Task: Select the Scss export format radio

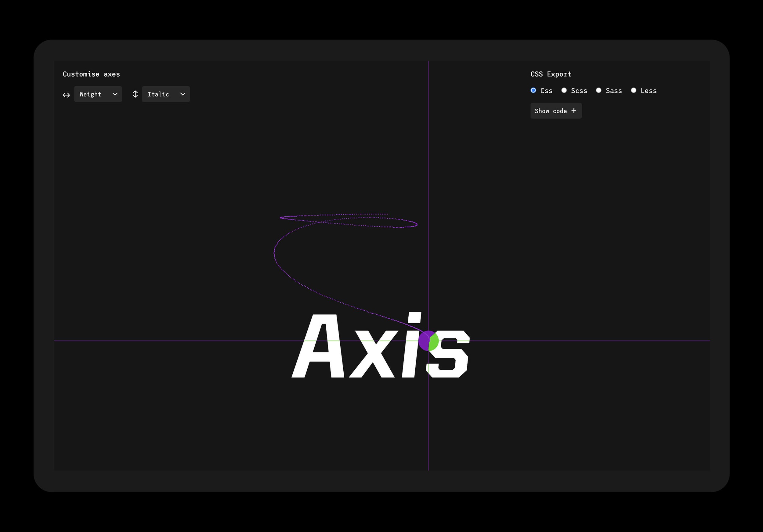Action: [564, 90]
